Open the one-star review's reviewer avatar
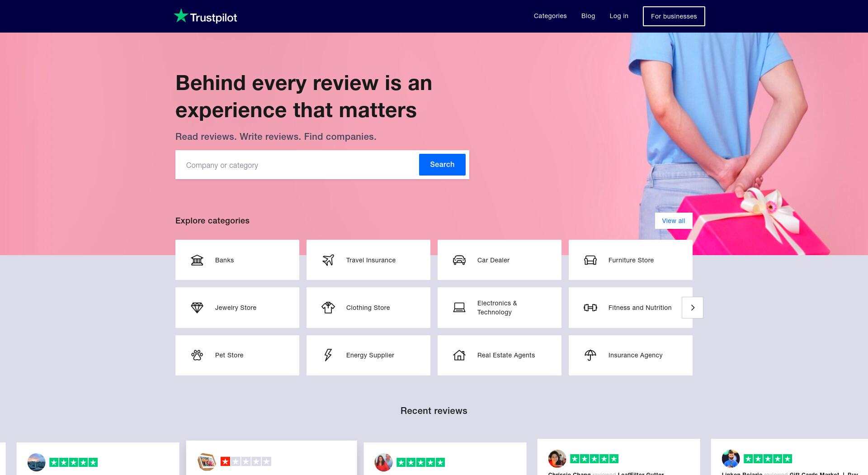868x475 pixels. (207, 461)
